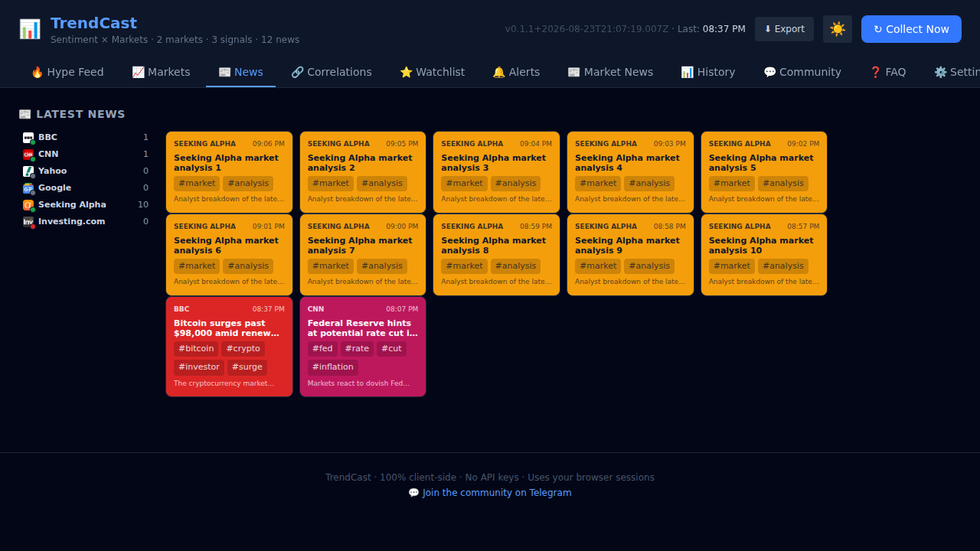Click the BBC source icon in the sidebar
980x551 pixels.
[x=28, y=138]
